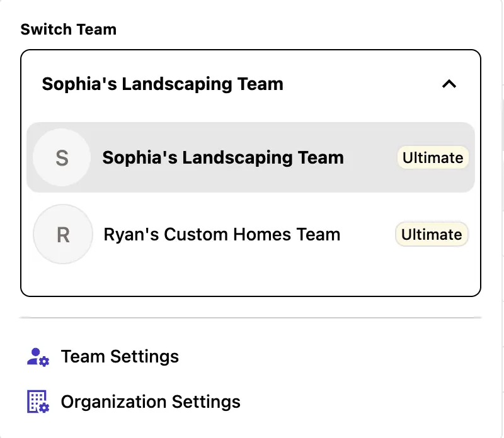504x438 pixels.
Task: Click empty space below Ryan's team row
Action: pos(251,278)
